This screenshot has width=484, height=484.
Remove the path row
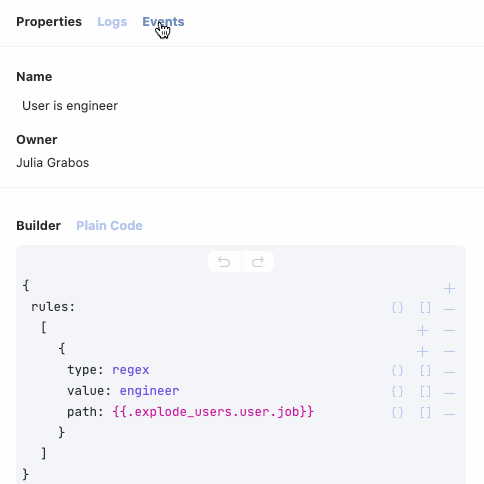pyautogui.click(x=449, y=415)
